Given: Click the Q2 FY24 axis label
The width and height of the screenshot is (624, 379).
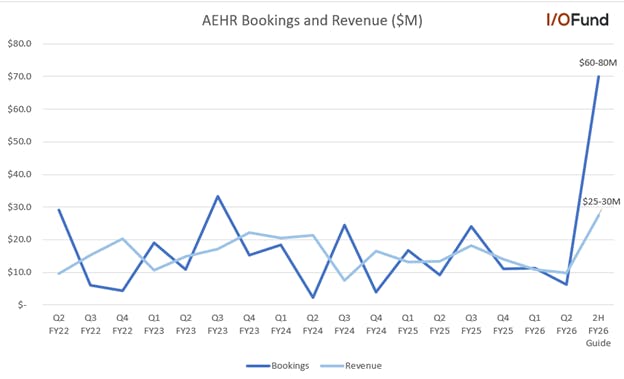Looking at the screenshot, I should coord(312,324).
